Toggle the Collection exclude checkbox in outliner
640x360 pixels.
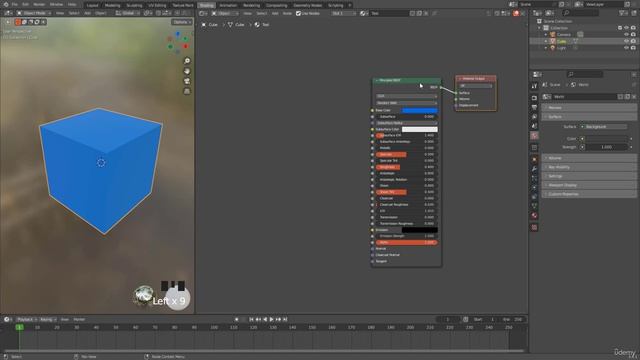620,28
